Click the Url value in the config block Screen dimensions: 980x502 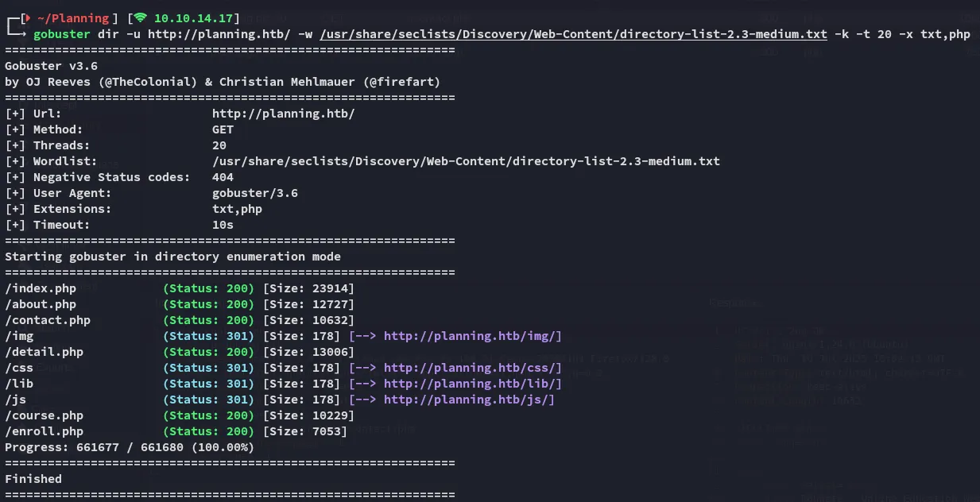click(x=283, y=114)
